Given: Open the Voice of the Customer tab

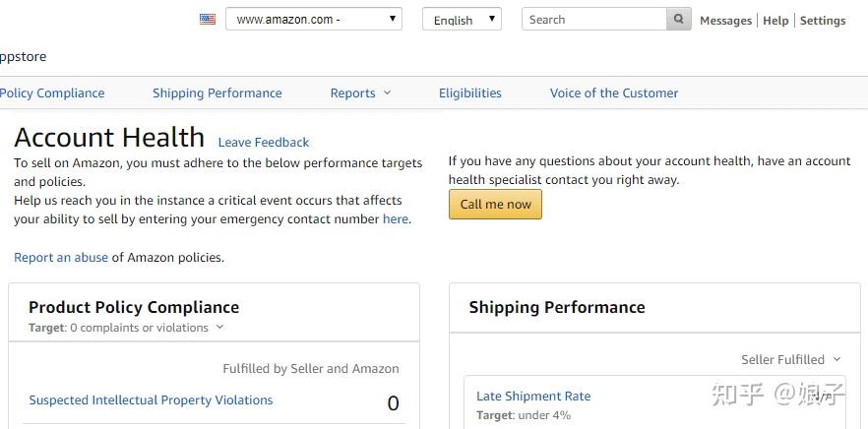Looking at the screenshot, I should [x=614, y=93].
